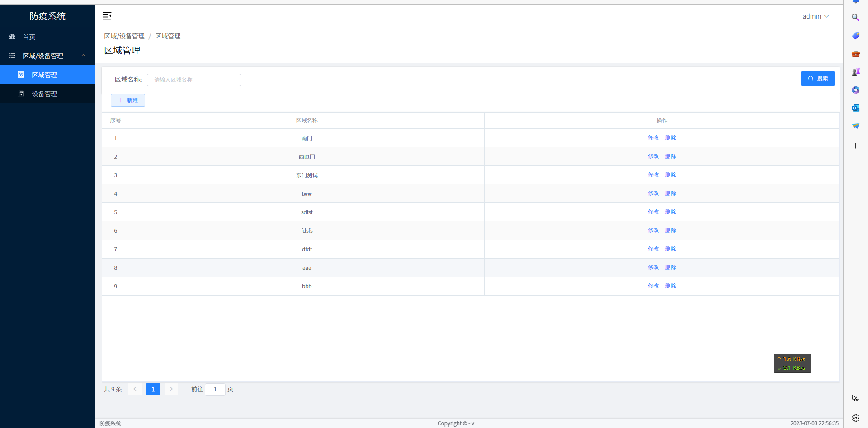Screen dimensions: 868x428
Task: Click the 搜索 search button
Action: click(817, 79)
